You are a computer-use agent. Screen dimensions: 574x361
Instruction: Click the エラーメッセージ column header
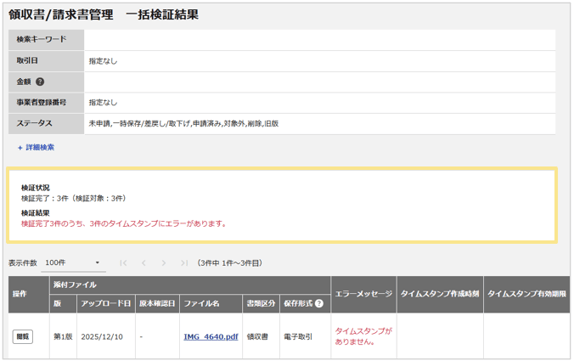tap(364, 294)
